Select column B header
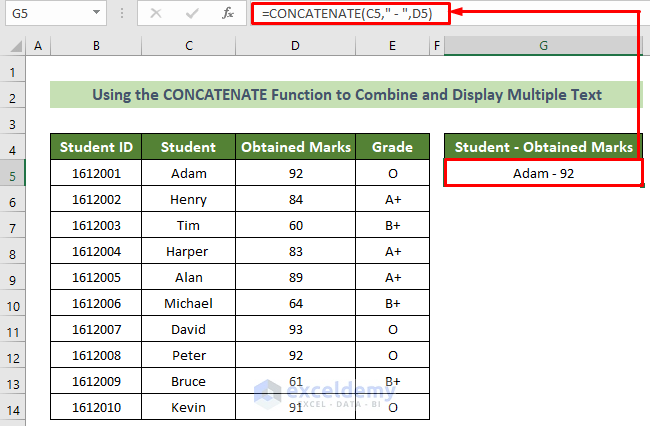Screen dimensions: 650x426 point(96,46)
